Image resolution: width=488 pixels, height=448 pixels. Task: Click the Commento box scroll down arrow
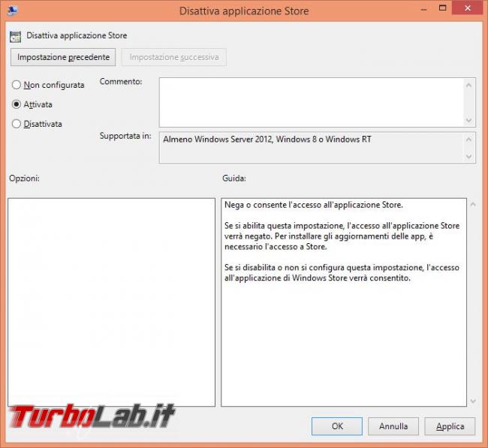click(469, 120)
